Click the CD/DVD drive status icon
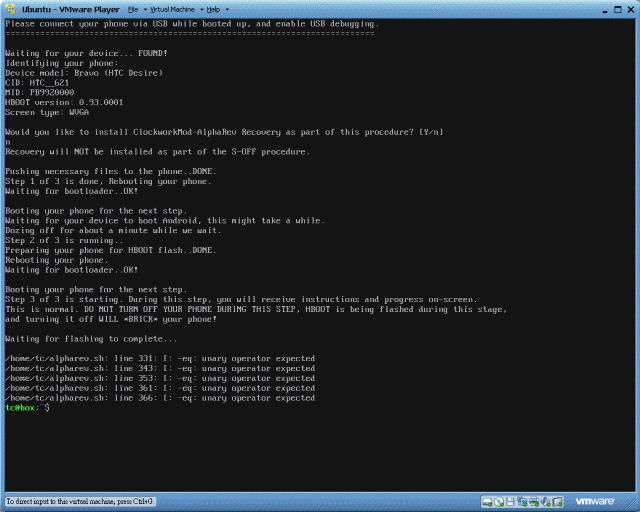This screenshot has width=640, height=512. 499,501
